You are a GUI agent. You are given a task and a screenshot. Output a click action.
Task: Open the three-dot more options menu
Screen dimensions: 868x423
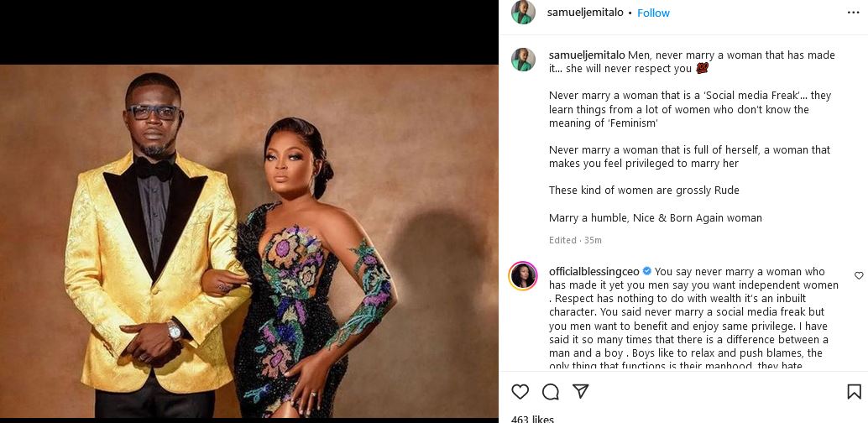coord(854,13)
